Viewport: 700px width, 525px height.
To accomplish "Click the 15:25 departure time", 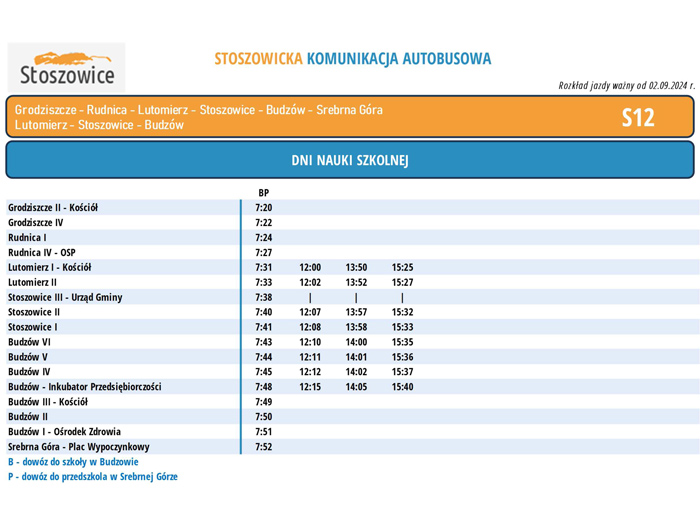I will click(x=402, y=267).
